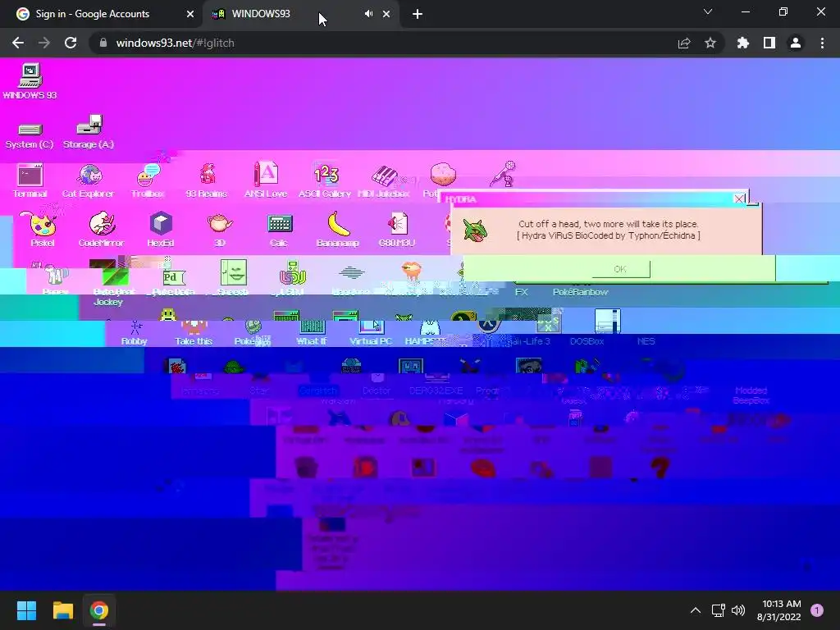Open the notification center badge
Screen dimensions: 840x630
point(817,610)
